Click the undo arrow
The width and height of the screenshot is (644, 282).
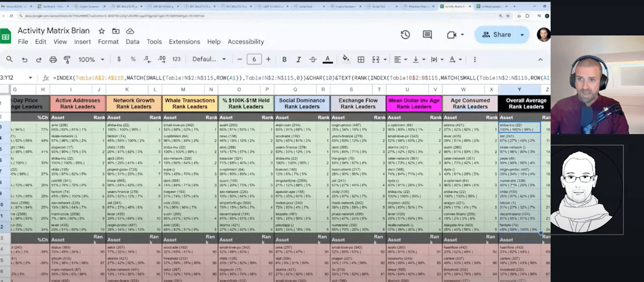(25, 60)
